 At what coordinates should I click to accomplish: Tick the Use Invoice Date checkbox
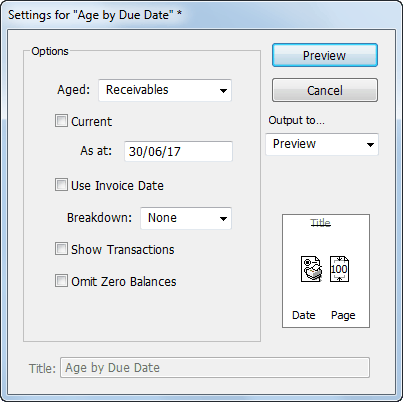(x=61, y=185)
